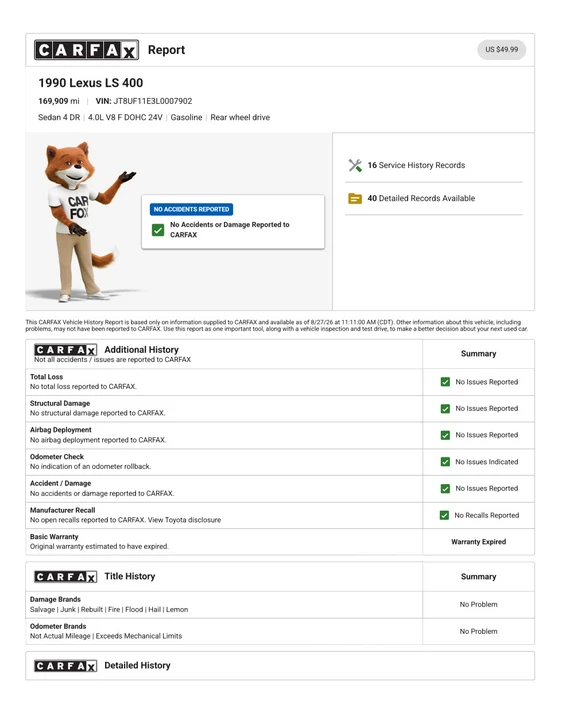
Task: Click the green checkmark in No Accidents box
Action: click(158, 230)
